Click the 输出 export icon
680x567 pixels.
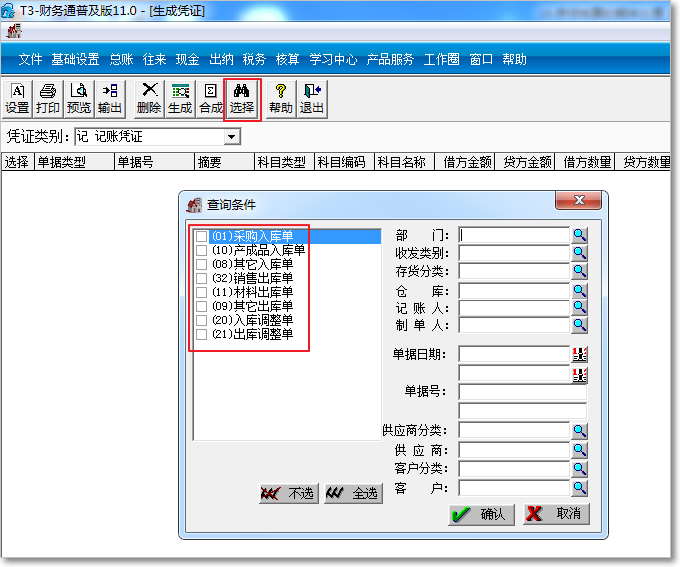[110, 98]
